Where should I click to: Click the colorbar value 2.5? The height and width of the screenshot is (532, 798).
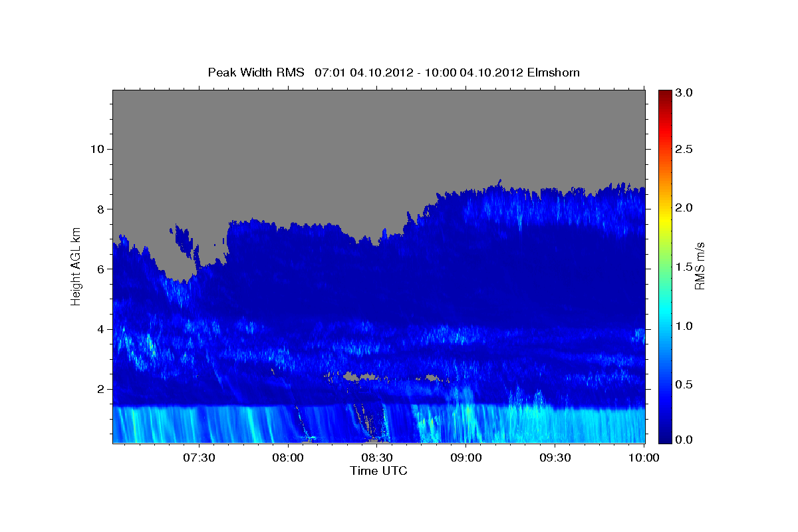[684, 149]
